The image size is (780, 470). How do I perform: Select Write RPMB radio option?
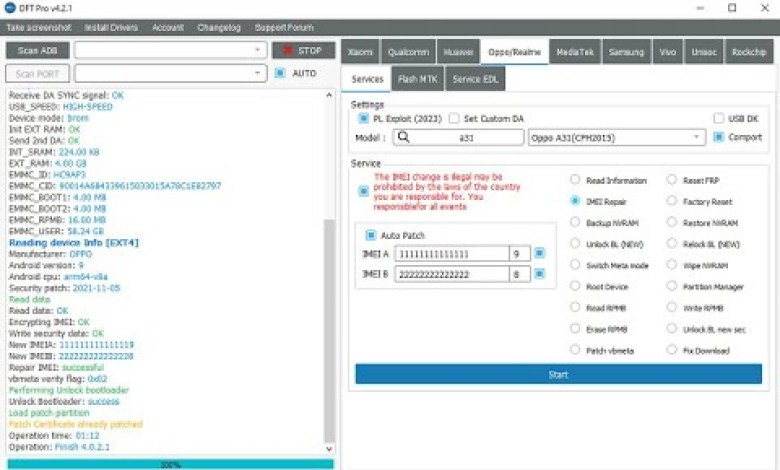click(x=672, y=307)
